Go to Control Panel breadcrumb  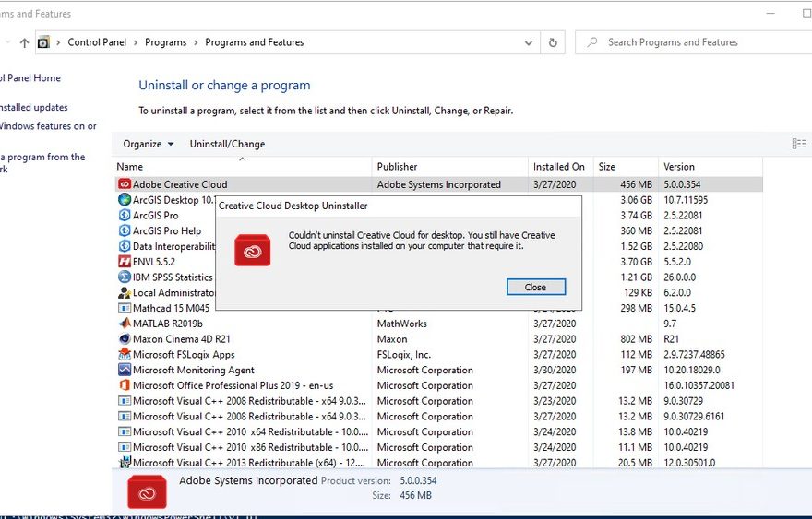click(97, 42)
